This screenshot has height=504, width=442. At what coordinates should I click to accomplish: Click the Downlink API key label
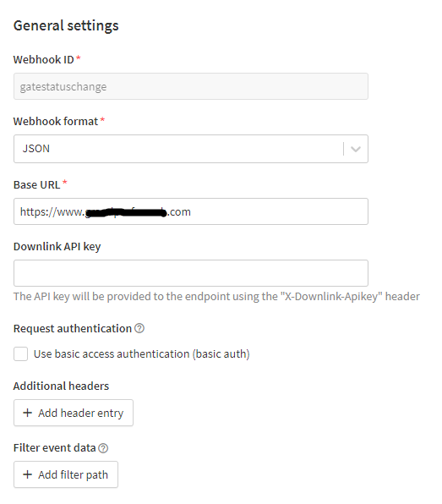[x=57, y=247]
